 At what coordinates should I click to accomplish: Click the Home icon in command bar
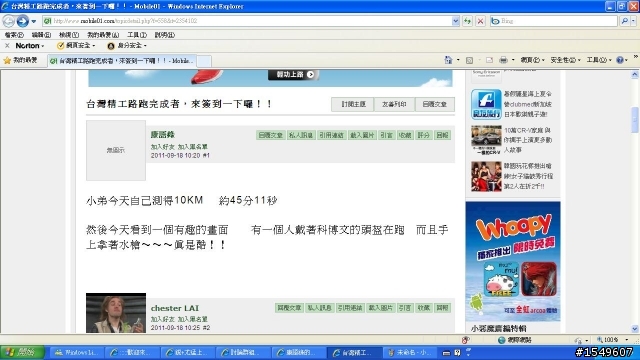[x=448, y=60]
